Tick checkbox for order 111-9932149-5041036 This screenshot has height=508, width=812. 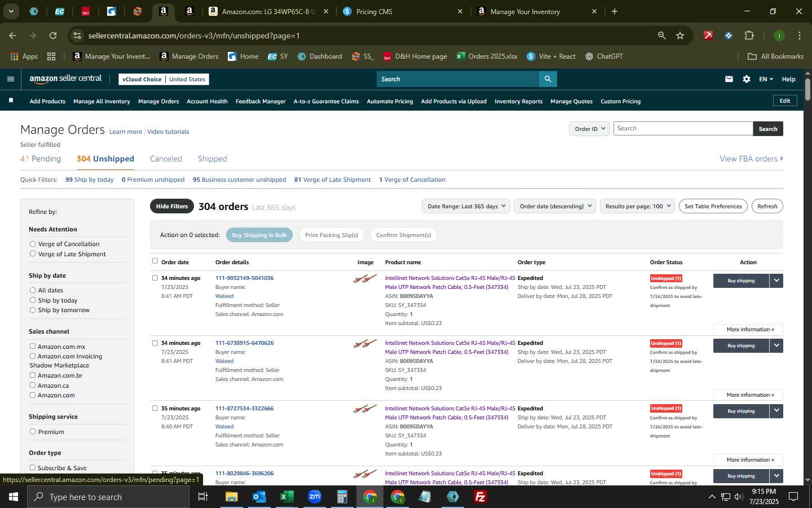tap(155, 278)
